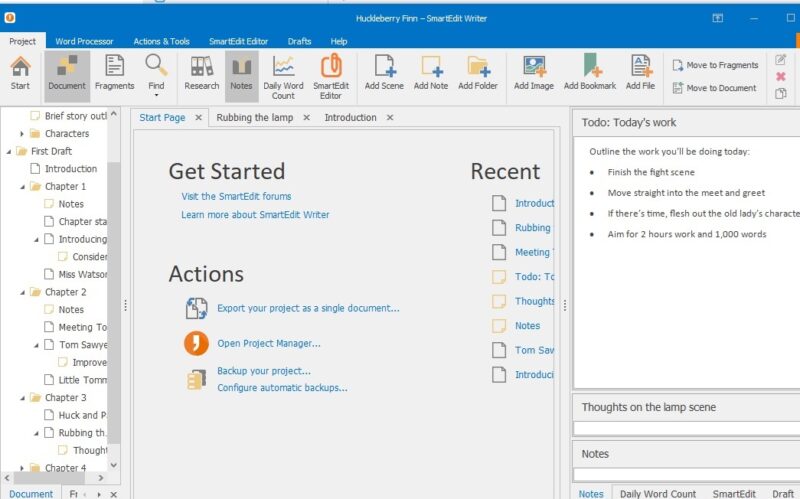The width and height of the screenshot is (800, 499).
Task: Click Move to Fragments button
Action: click(x=715, y=65)
